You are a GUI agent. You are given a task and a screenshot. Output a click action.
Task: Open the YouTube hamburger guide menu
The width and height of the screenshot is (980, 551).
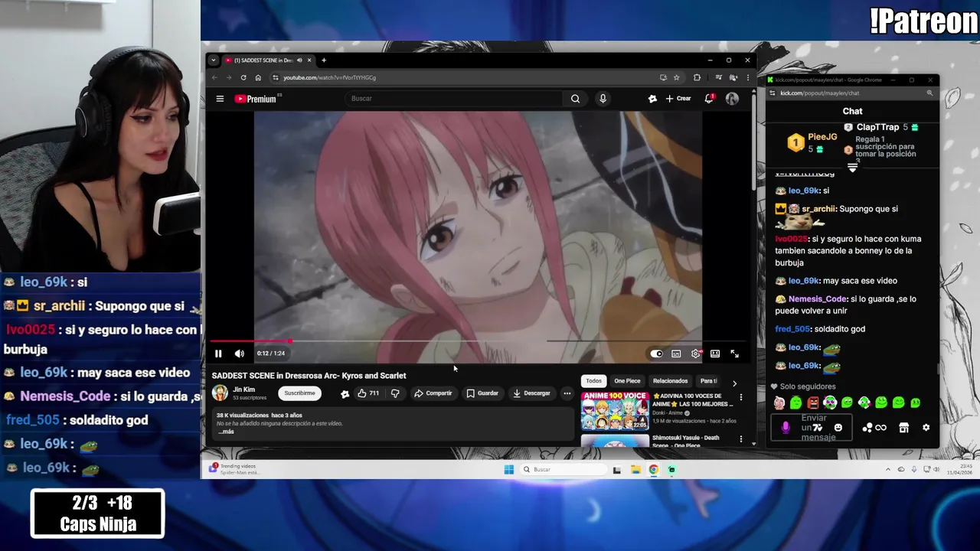220,99
